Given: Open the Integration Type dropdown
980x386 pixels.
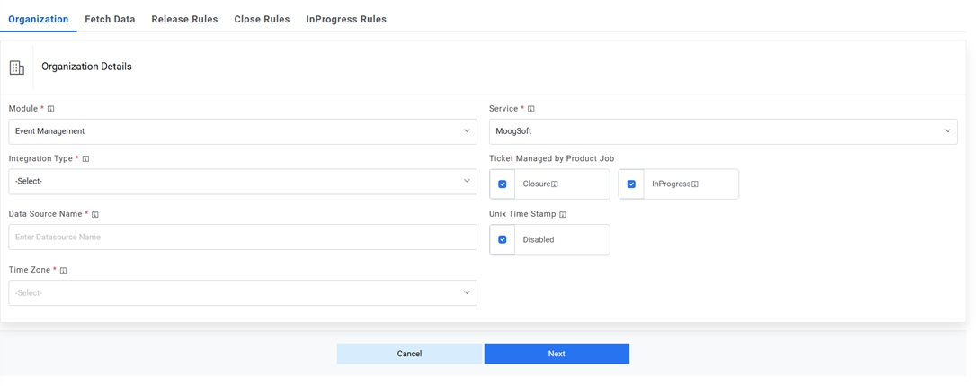Looking at the screenshot, I should click(x=243, y=181).
